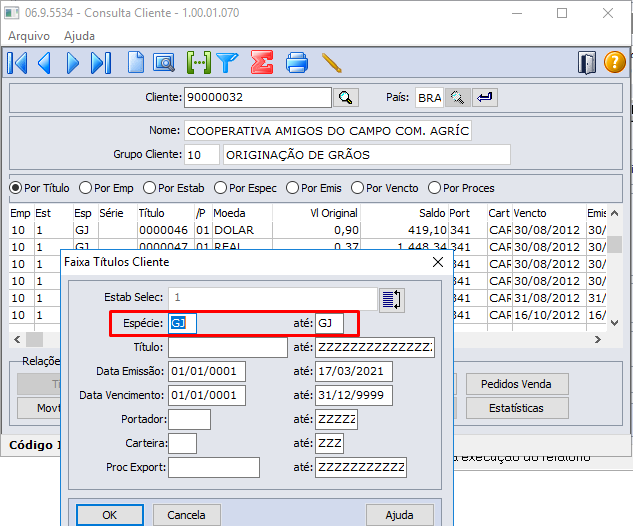Click the yellow pencil toolbar icon
The width and height of the screenshot is (633, 526).
click(x=332, y=63)
